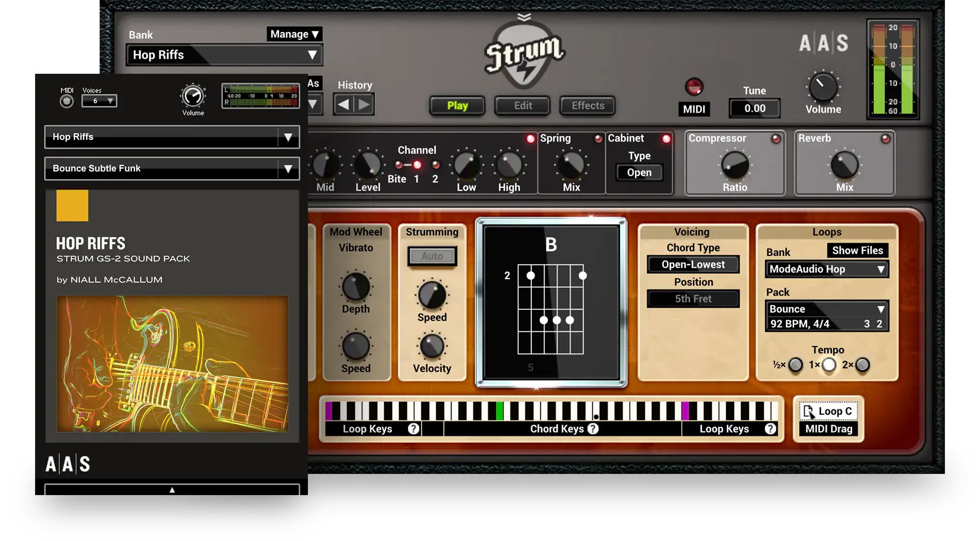Click the Chord Keys help question mark
Viewport: 980px width, 541px height.
pyautogui.click(x=593, y=429)
